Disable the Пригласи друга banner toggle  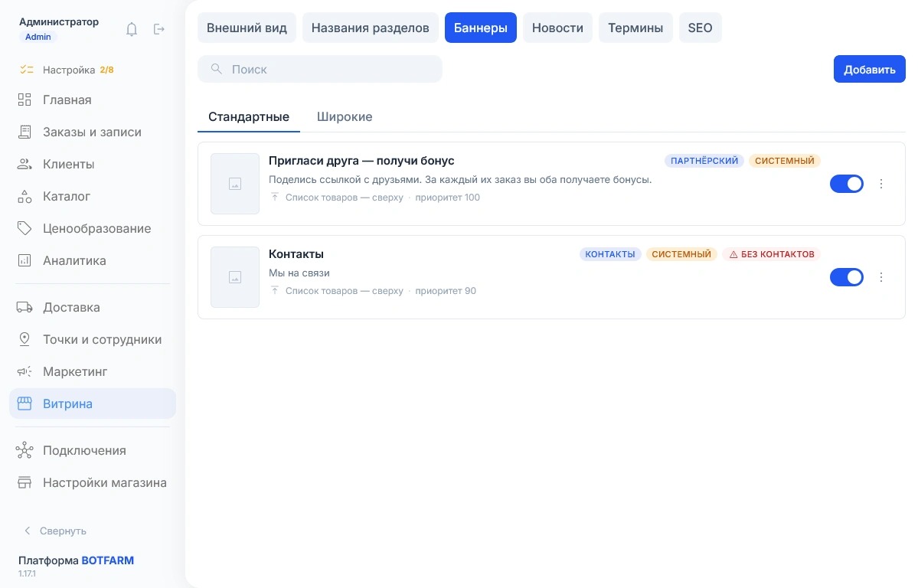coord(847,184)
